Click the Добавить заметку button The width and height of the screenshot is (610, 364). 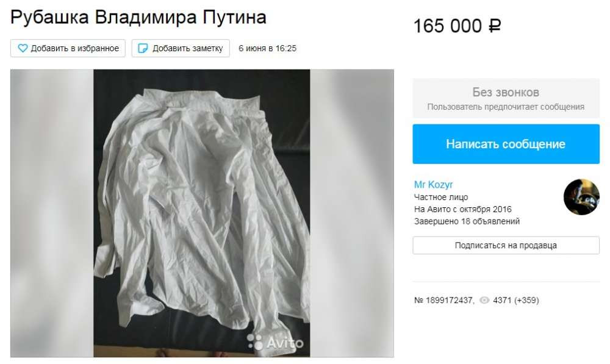[181, 48]
